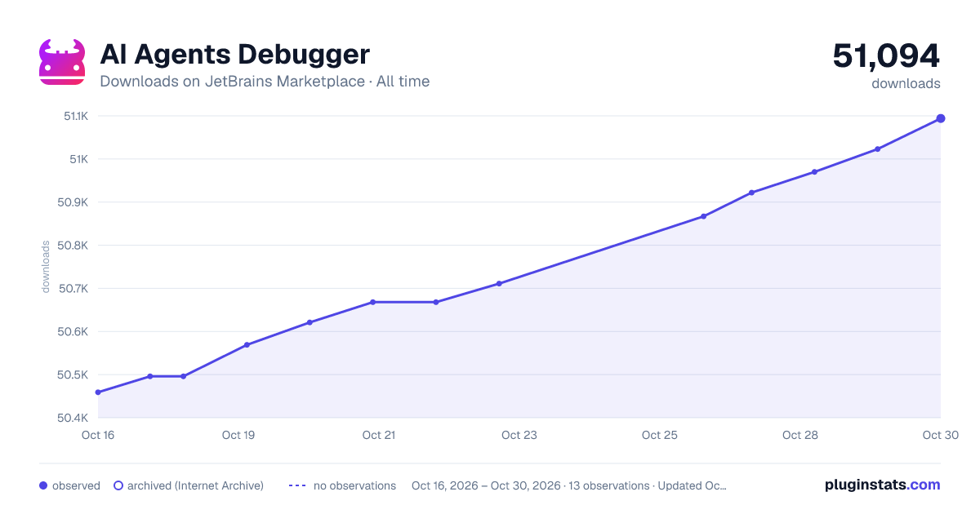
Task: Click the data point after Oct 25
Action: pyautogui.click(x=703, y=216)
